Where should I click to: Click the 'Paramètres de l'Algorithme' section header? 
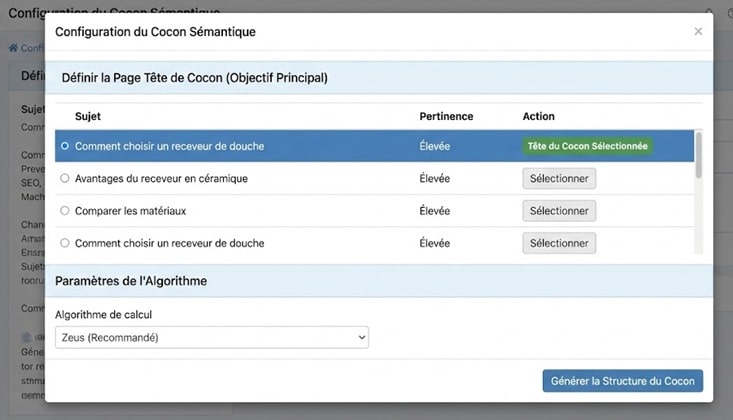click(131, 281)
